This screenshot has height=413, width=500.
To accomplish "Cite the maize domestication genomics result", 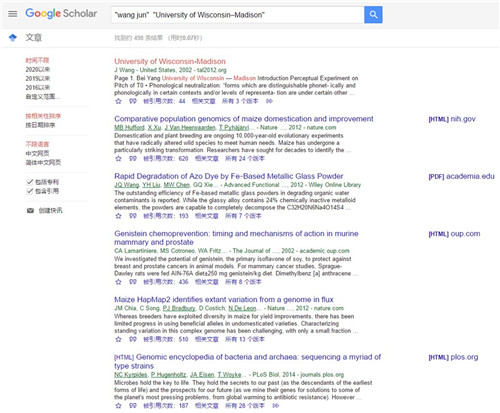I will 133,158.
